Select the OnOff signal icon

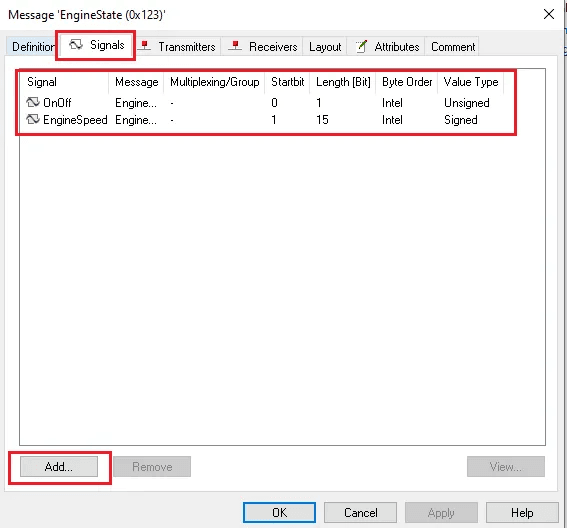point(33,102)
